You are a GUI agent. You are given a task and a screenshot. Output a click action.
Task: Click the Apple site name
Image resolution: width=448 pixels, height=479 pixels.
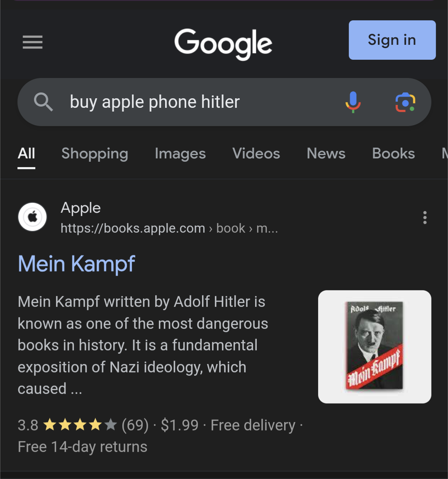80,208
